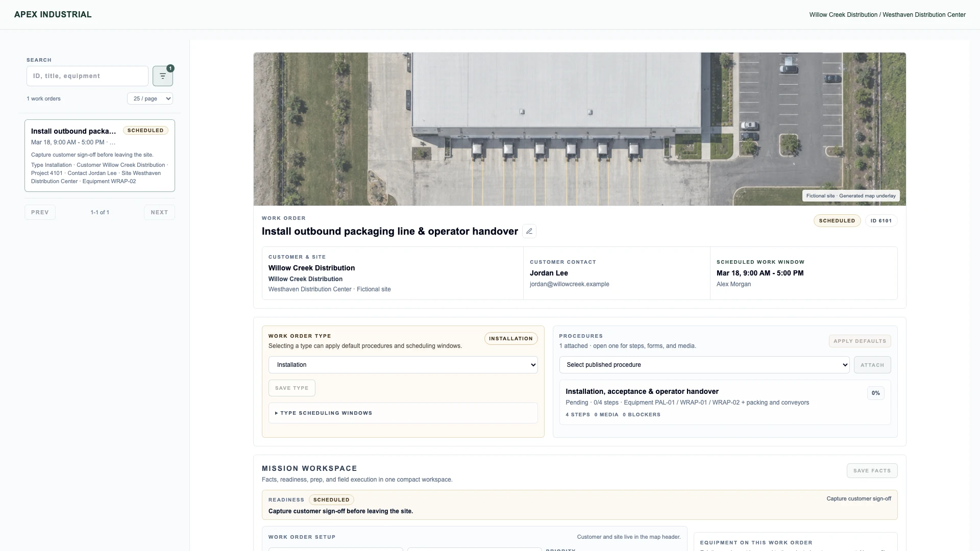Click the '4 STEPS' procedure stat
The image size is (980, 551).
[x=578, y=415]
